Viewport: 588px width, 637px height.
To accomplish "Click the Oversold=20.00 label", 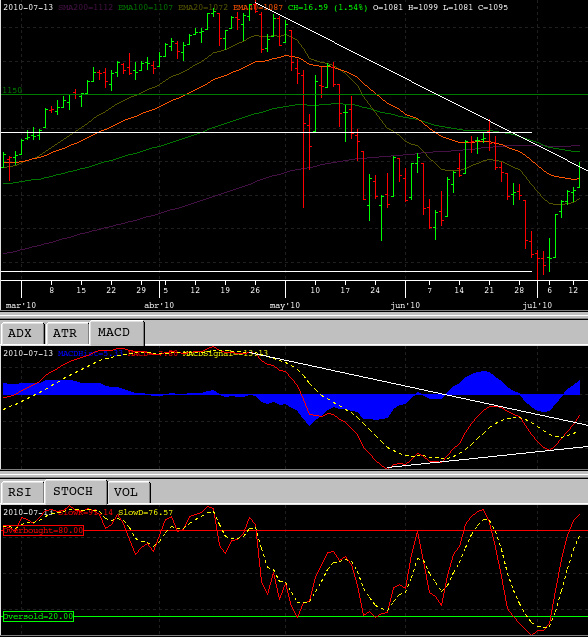I will [x=38, y=616].
